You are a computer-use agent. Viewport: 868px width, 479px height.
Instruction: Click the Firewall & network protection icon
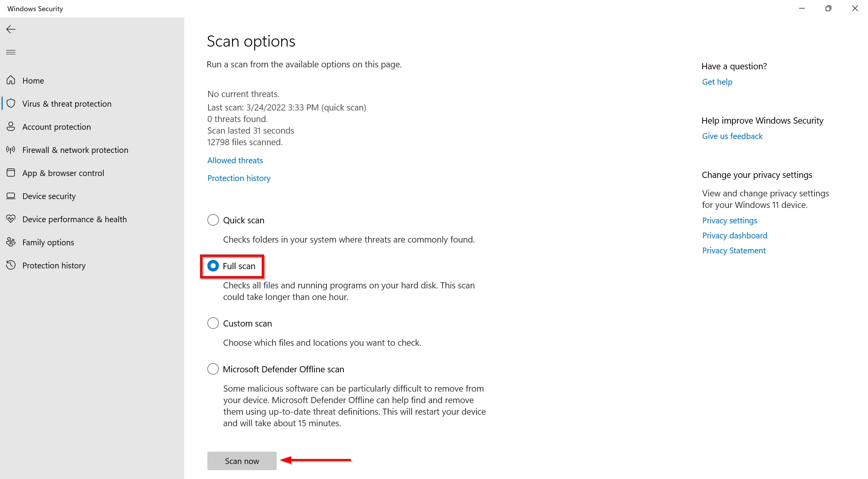pyautogui.click(x=11, y=150)
